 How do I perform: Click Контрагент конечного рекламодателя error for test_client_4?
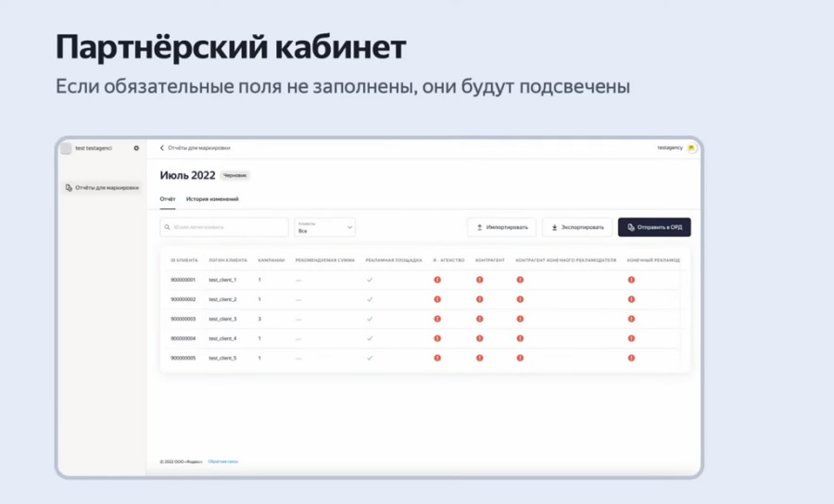[520, 338]
